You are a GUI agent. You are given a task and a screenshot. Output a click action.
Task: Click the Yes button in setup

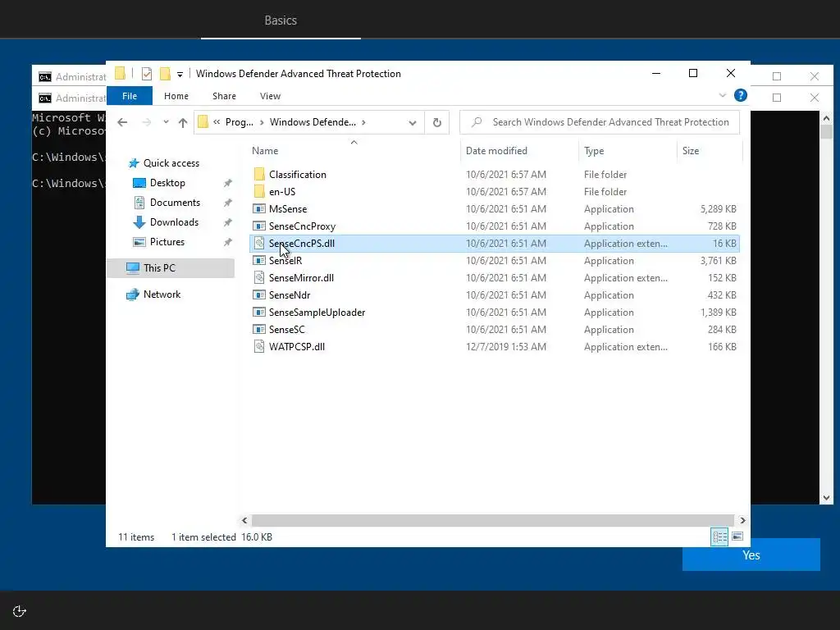click(751, 555)
